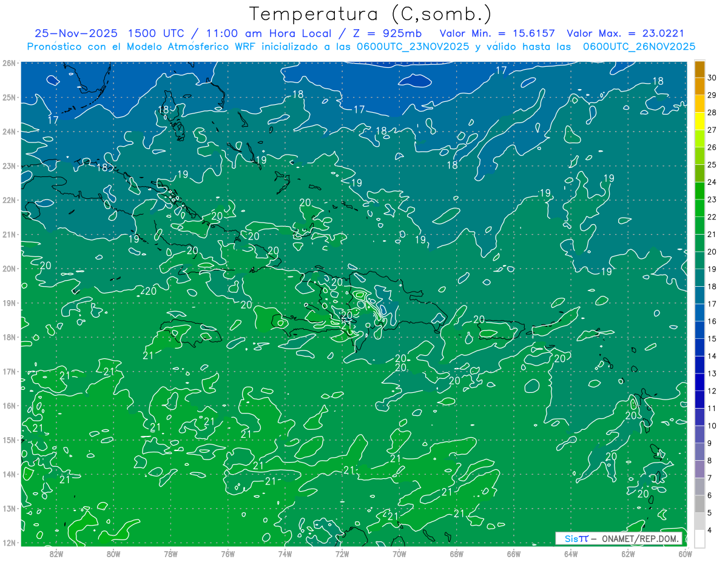728x562 pixels.
Task: Click legend value 26 on the color scale
Action: point(712,147)
